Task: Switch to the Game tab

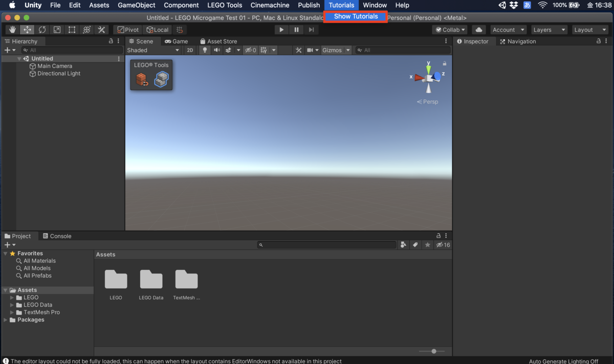Action: pyautogui.click(x=176, y=41)
